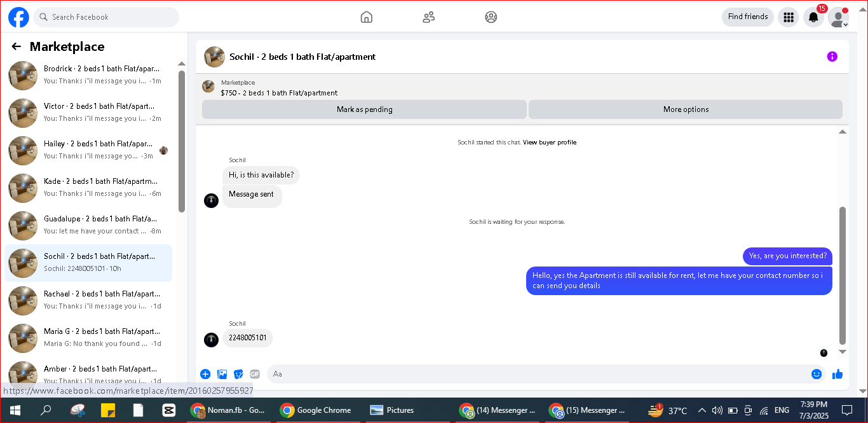This screenshot has width=868, height=423.
Task: Open the volume speaker tray icon
Action: (x=717, y=410)
